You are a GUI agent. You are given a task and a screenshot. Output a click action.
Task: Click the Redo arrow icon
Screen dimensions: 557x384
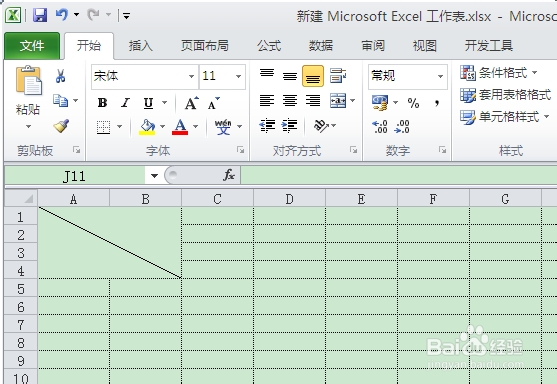tap(94, 15)
